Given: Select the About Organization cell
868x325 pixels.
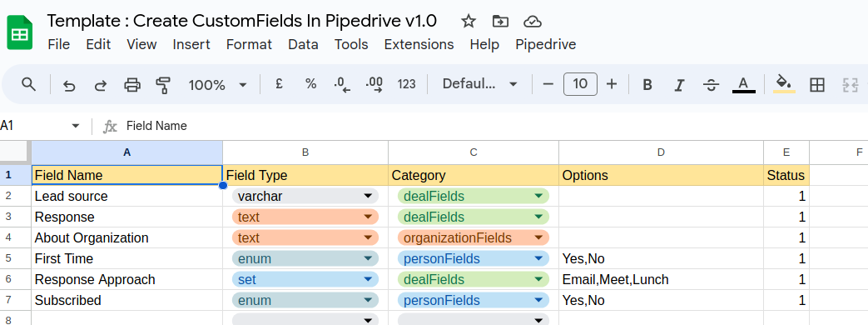Looking at the screenshot, I should (x=126, y=238).
